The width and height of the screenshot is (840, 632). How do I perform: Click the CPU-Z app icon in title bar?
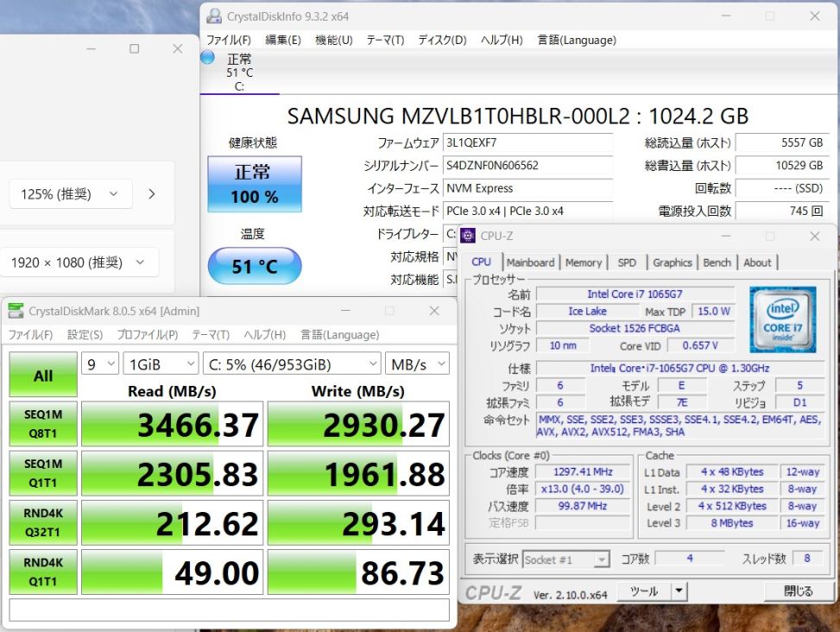pos(468,236)
